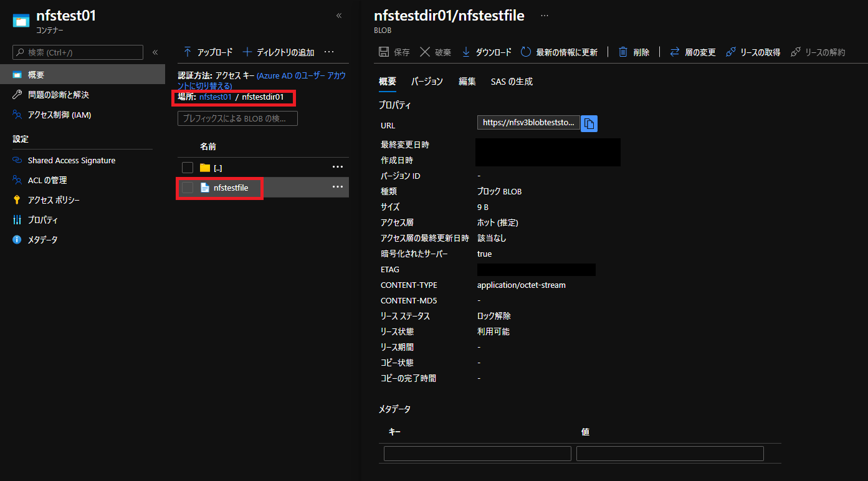Click リースの解約 to break the lease
Viewport: 868px width, 481px height.
818,52
